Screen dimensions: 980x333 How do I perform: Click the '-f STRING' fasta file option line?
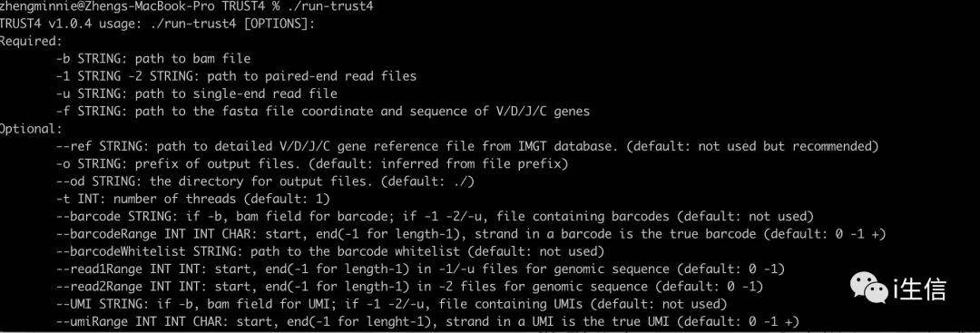coord(323,112)
